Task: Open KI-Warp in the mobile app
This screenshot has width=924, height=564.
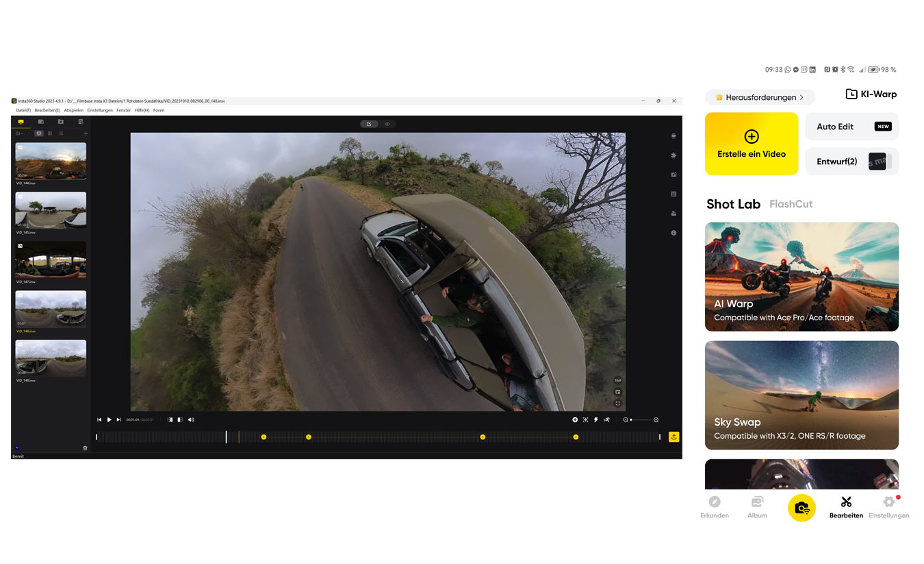Action: [x=871, y=94]
